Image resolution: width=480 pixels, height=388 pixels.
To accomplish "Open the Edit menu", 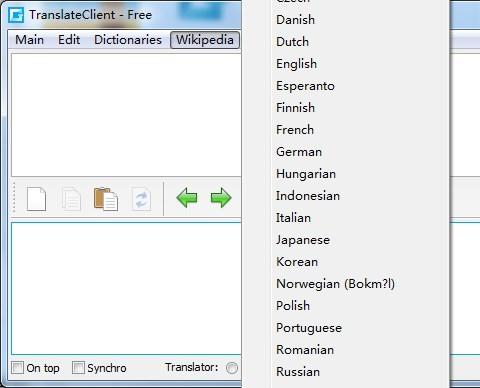I will pos(69,40).
